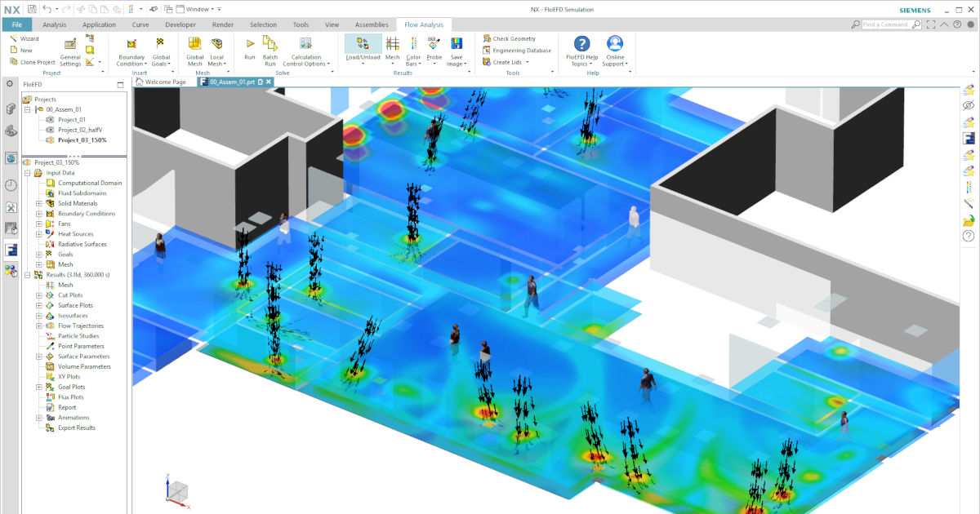Select Project_02_halfV in the project tree
The width and height of the screenshot is (980, 514).
(x=82, y=130)
